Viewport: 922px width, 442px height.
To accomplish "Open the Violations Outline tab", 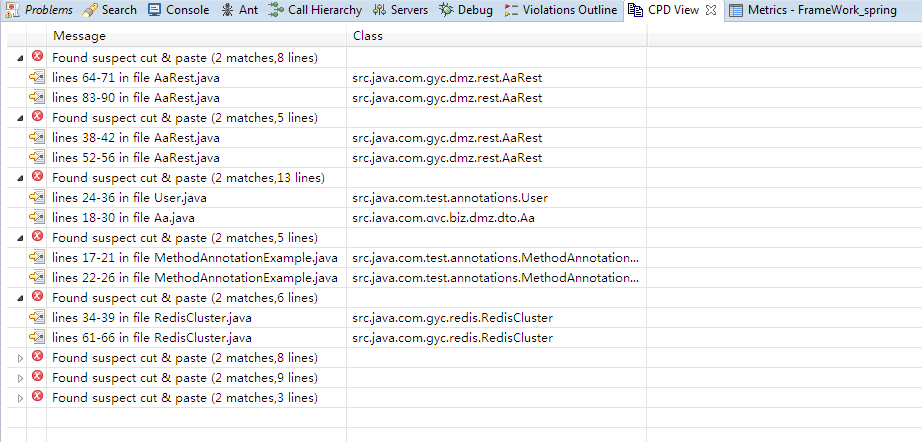I will pos(560,10).
